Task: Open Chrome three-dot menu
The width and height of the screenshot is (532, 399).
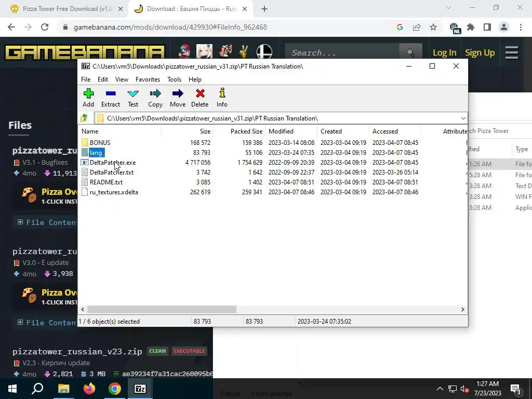Action: (521, 27)
